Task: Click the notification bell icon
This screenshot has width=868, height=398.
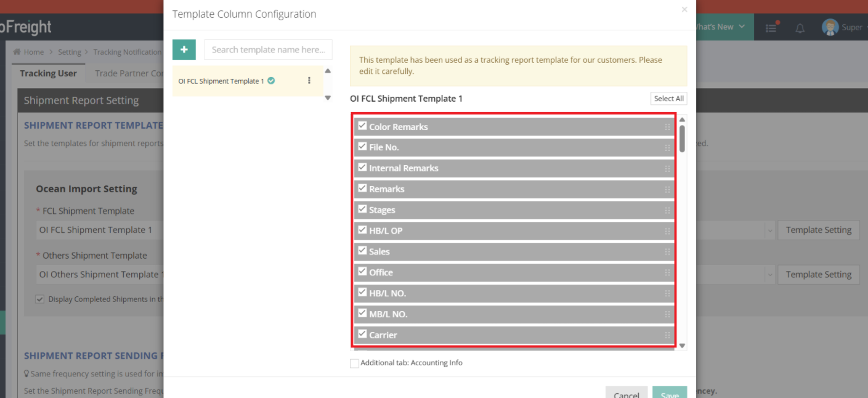Action: tap(800, 28)
